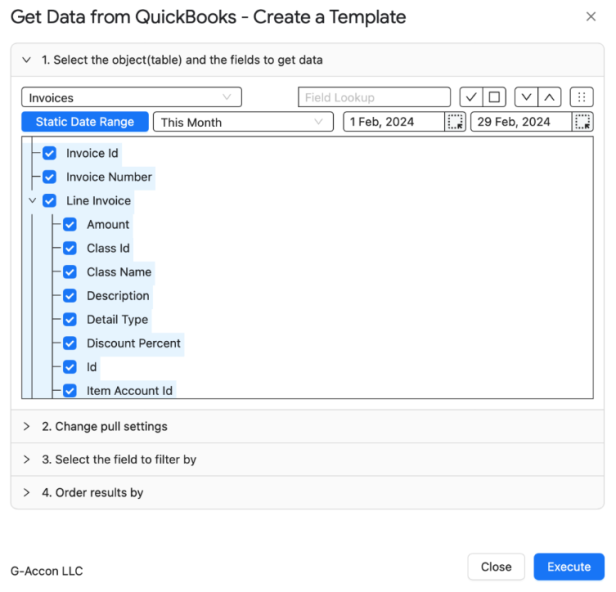The width and height of the screenshot is (616, 592).
Task: Select the Invoice Number tree label
Action: (109, 177)
